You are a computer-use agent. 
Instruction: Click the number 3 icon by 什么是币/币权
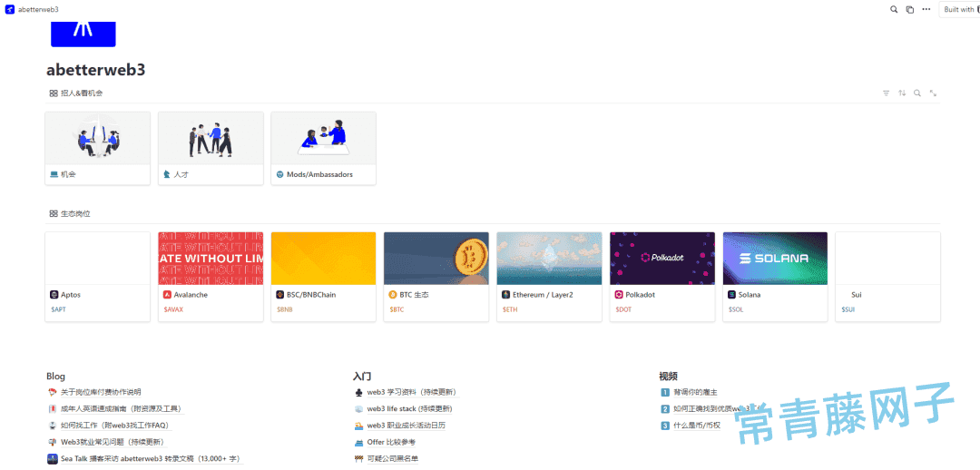pos(665,426)
